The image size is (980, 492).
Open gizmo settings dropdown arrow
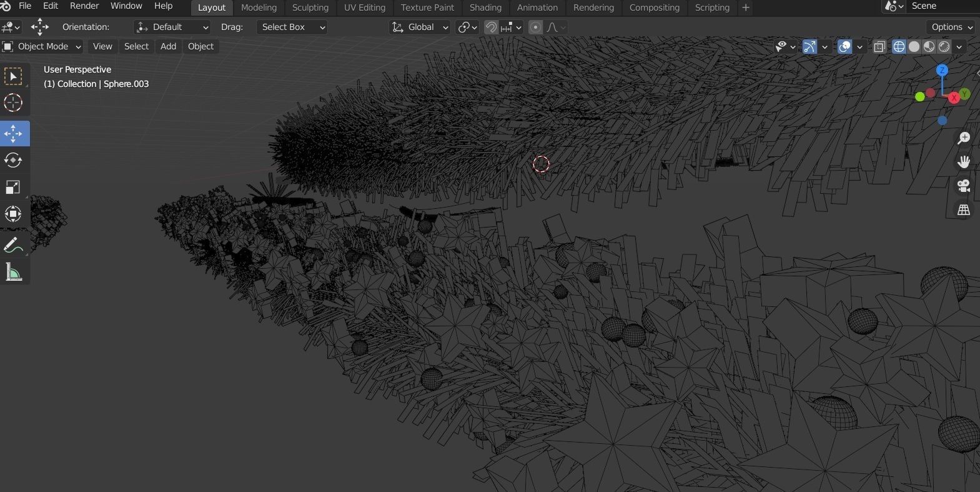point(824,46)
